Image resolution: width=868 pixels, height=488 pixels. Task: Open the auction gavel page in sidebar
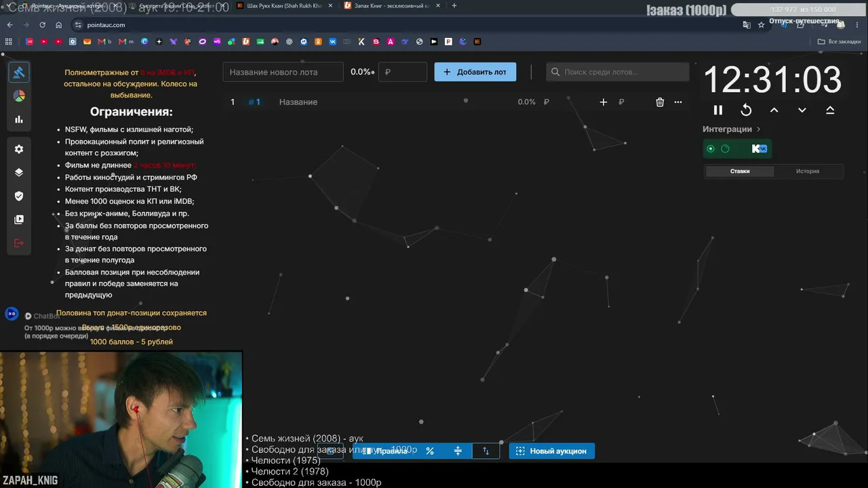tap(19, 73)
